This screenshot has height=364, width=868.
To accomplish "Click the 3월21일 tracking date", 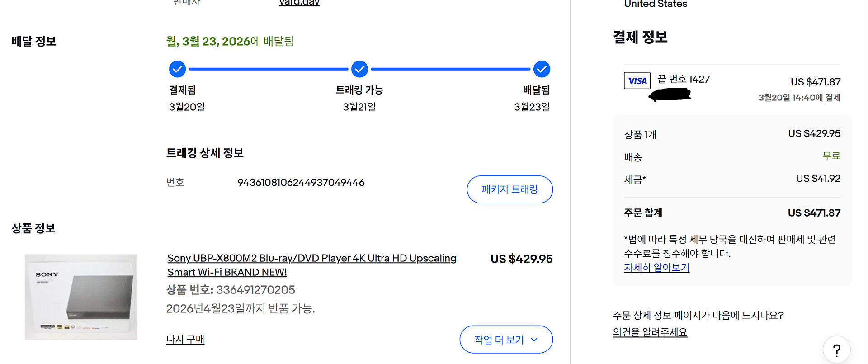I will (x=359, y=107).
